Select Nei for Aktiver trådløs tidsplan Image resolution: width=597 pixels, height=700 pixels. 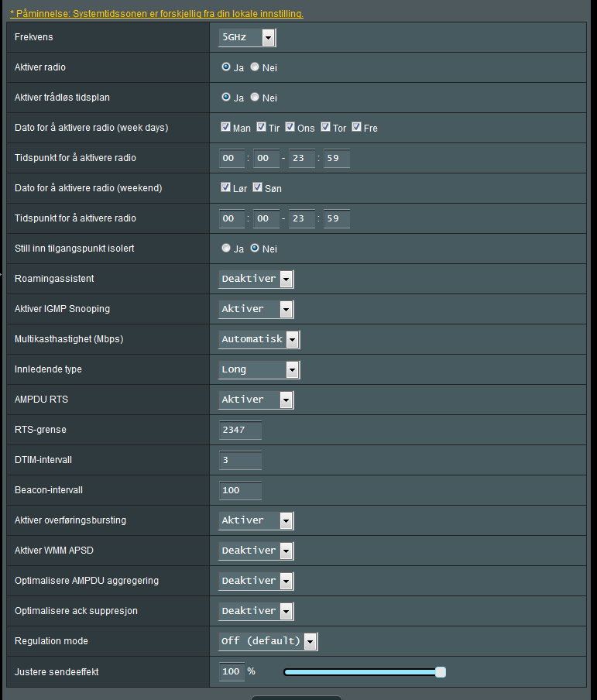tap(255, 97)
